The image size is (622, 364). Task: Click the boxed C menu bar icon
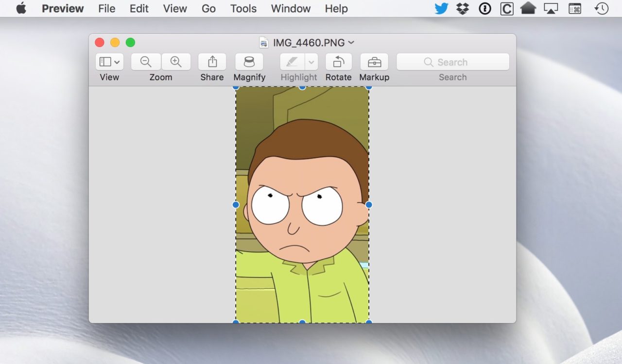[x=506, y=8]
